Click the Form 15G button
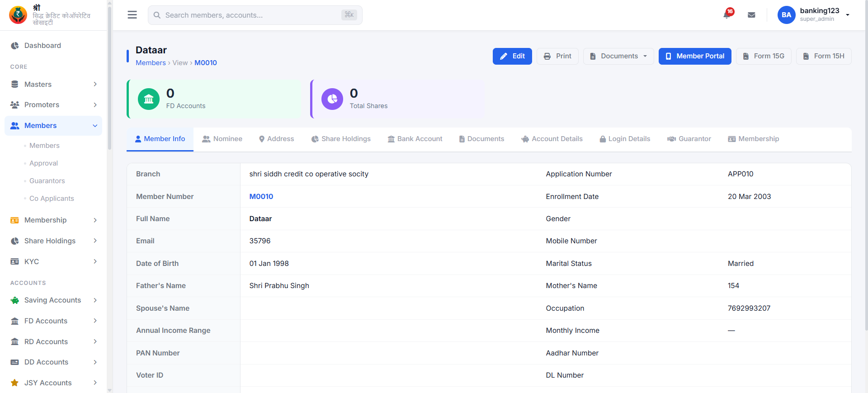The image size is (868, 393). [764, 56]
